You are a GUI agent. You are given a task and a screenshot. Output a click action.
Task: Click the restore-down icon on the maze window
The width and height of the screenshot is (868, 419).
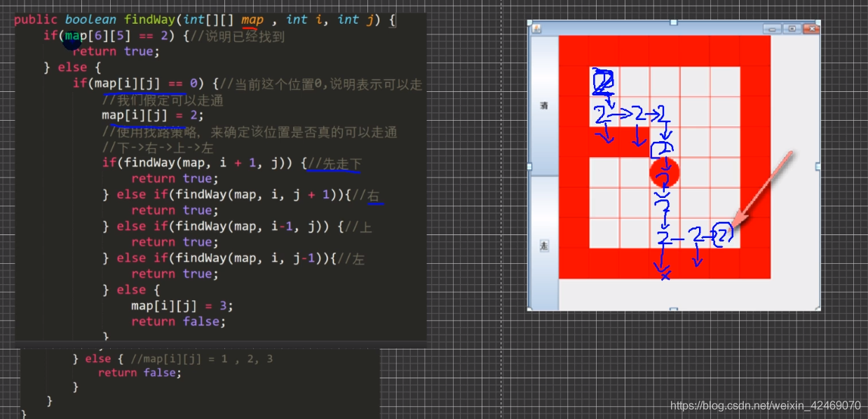point(792,29)
